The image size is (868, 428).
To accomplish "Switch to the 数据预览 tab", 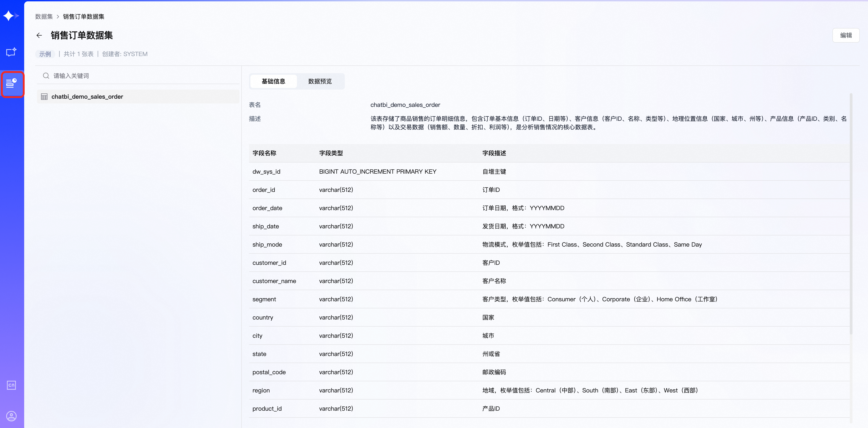I will click(x=320, y=81).
